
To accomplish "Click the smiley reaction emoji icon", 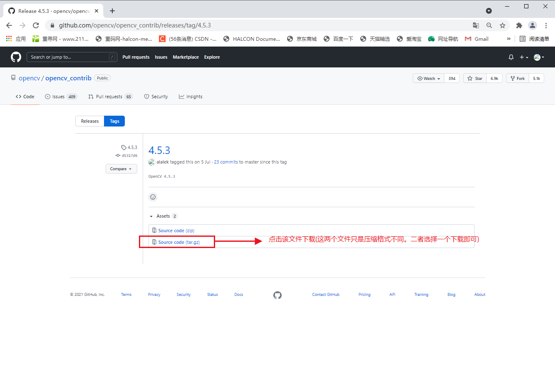I will tap(153, 197).
